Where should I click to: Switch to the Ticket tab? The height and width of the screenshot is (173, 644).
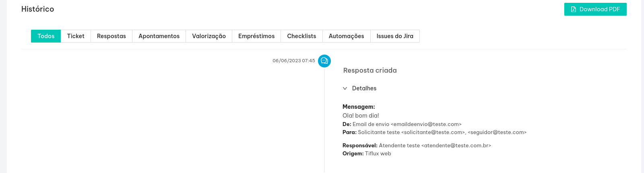(76, 36)
